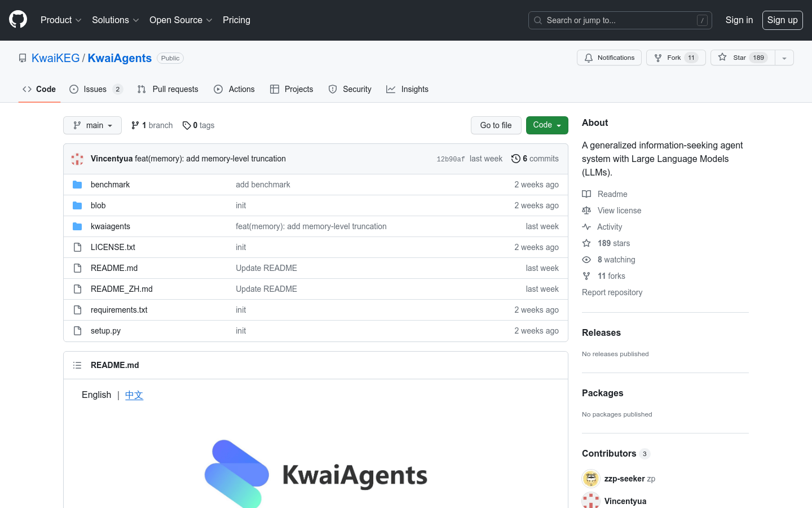Image resolution: width=812 pixels, height=508 pixels.
Task: Open the main branch selector
Action: click(x=92, y=125)
